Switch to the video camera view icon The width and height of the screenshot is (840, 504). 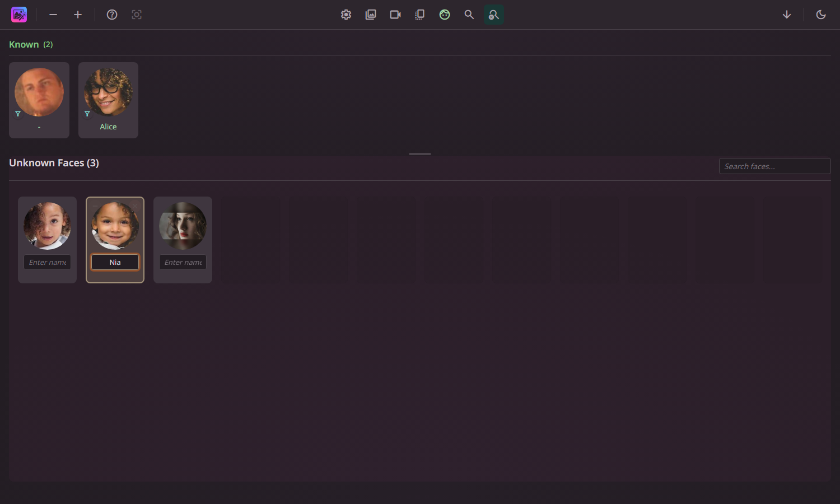395,15
